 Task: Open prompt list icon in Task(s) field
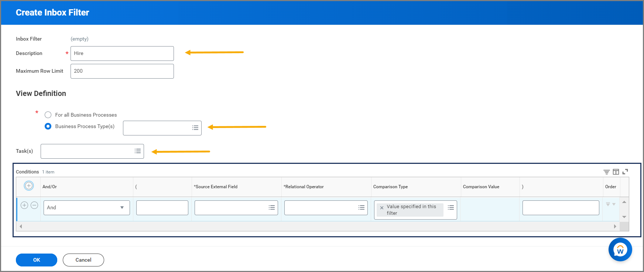coord(138,151)
